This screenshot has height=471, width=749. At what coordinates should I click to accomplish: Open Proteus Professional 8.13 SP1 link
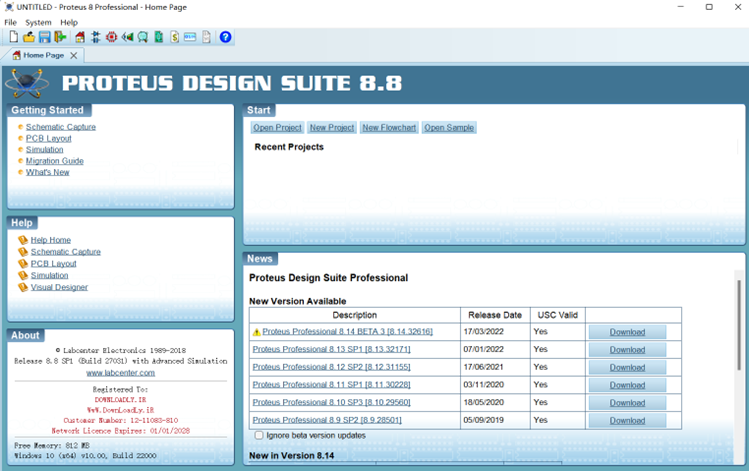[332, 349]
